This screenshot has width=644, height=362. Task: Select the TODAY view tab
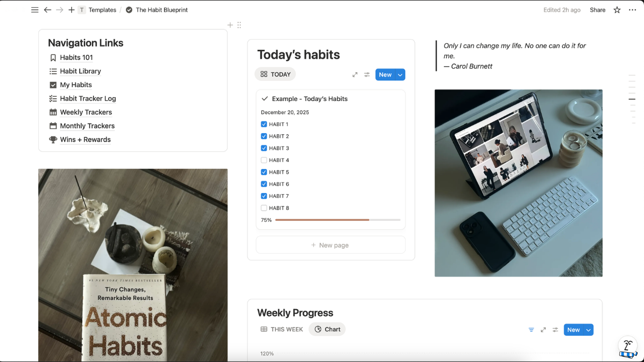tap(275, 74)
